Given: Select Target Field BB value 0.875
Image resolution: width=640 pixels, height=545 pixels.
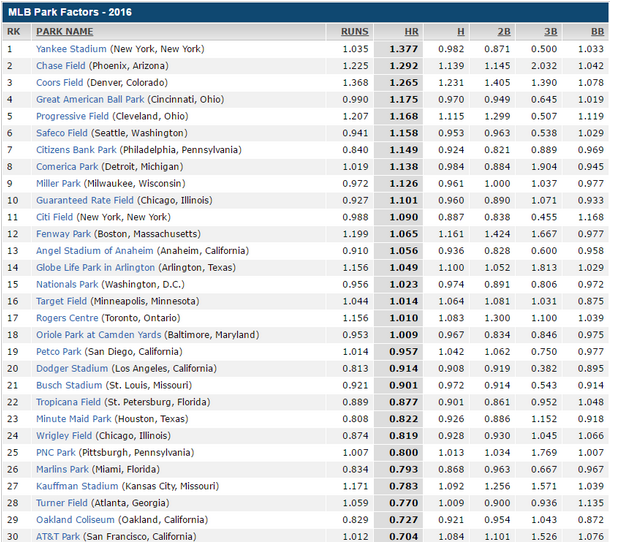Looking at the screenshot, I should tap(591, 301).
